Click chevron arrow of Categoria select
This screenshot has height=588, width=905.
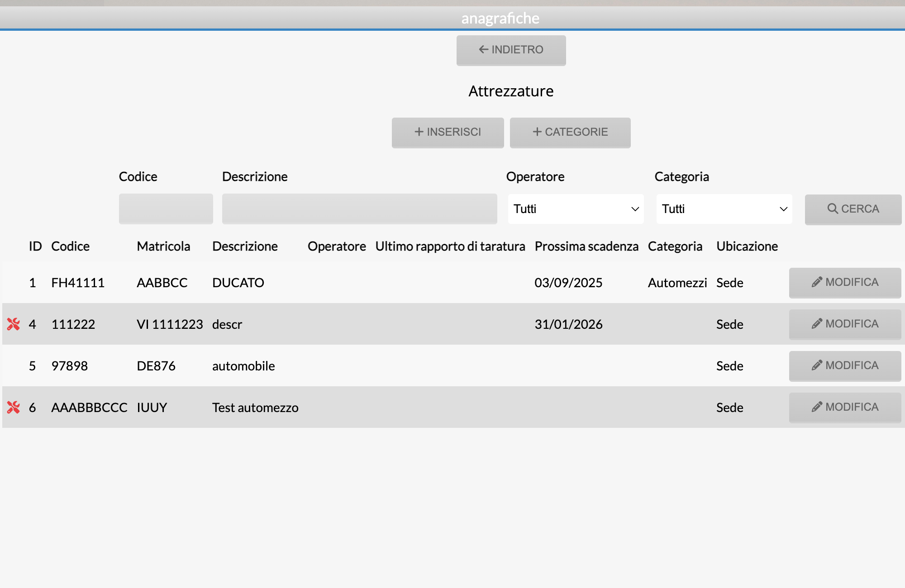point(783,209)
